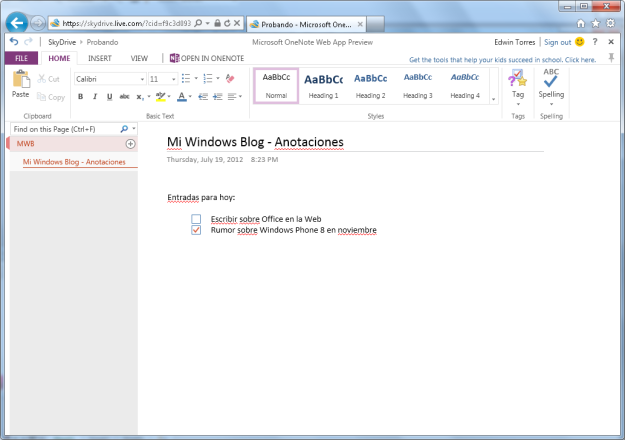Click the help question mark icon
The width and height of the screenshot is (625, 440).
pos(595,41)
